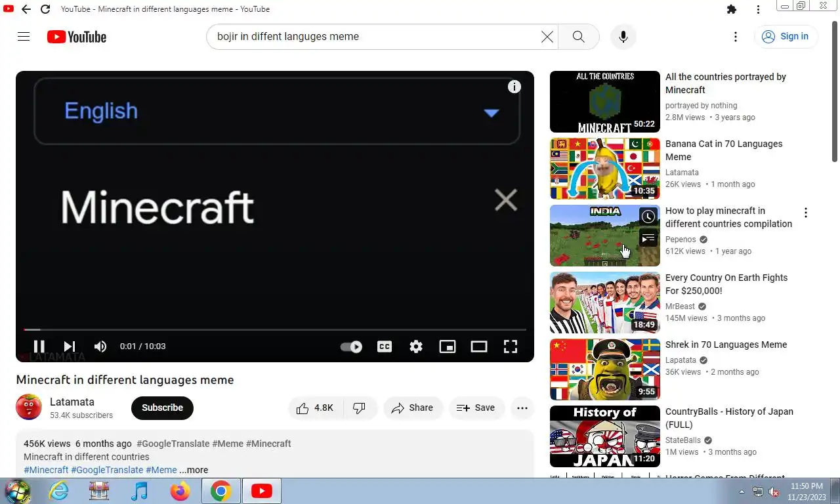Open 'Banana Cat in 70 Languages' thumbnail
840x504 pixels.
pyautogui.click(x=604, y=169)
